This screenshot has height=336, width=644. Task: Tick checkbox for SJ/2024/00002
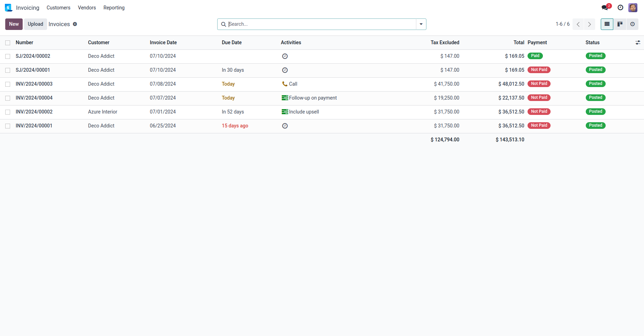click(8, 56)
